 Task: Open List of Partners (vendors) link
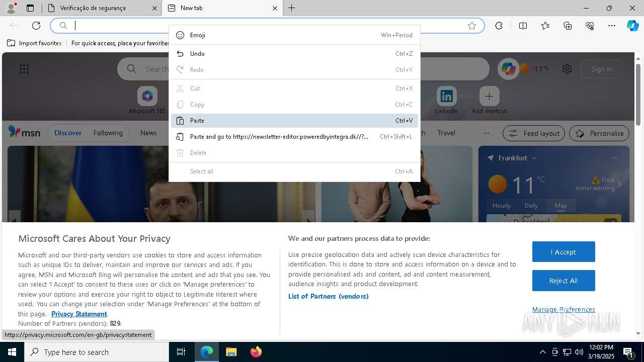pos(329,296)
